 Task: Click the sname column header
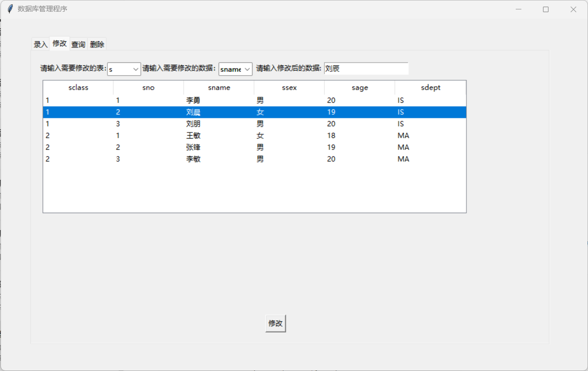click(219, 88)
